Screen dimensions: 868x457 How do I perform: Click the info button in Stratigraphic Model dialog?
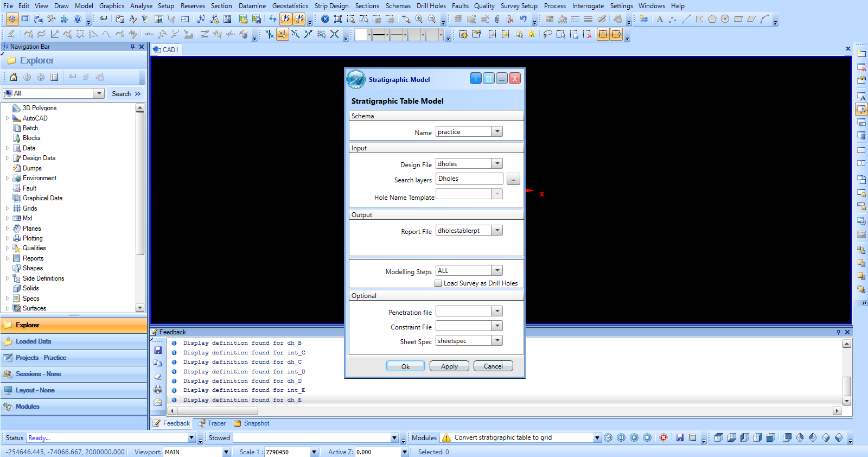tap(475, 79)
